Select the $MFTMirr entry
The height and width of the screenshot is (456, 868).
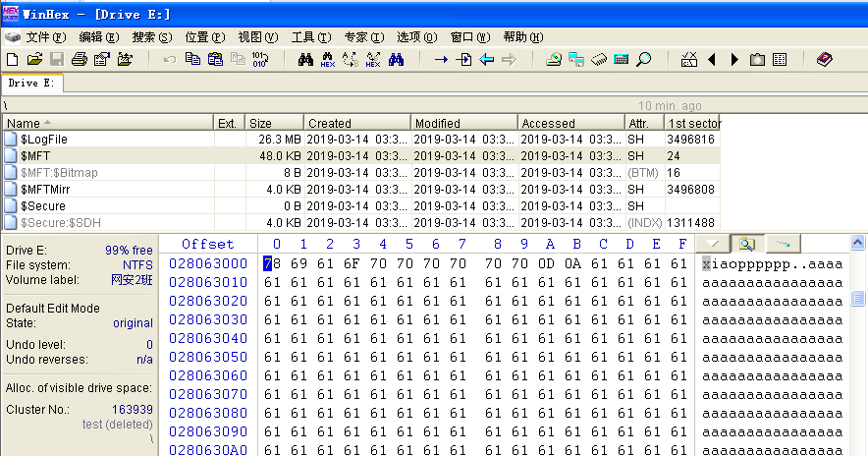coord(361,189)
